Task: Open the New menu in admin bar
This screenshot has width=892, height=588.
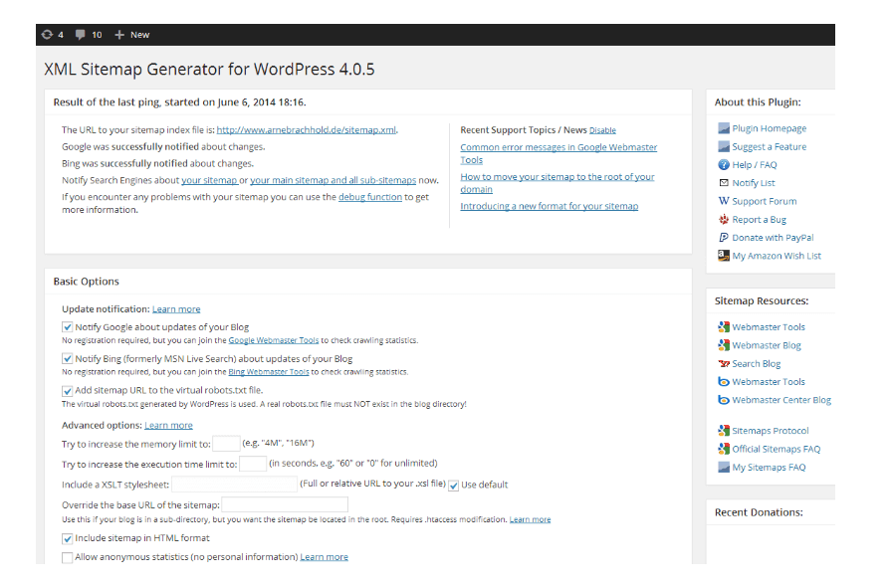Action: [131, 35]
